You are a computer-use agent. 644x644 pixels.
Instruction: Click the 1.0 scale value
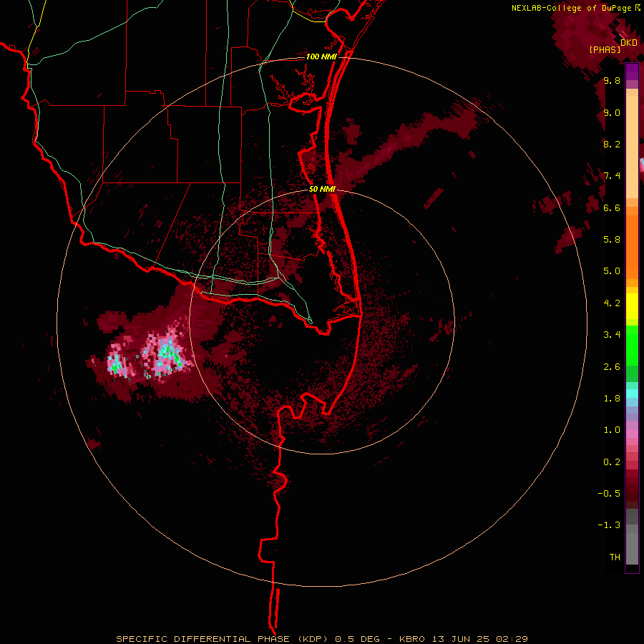click(x=612, y=430)
